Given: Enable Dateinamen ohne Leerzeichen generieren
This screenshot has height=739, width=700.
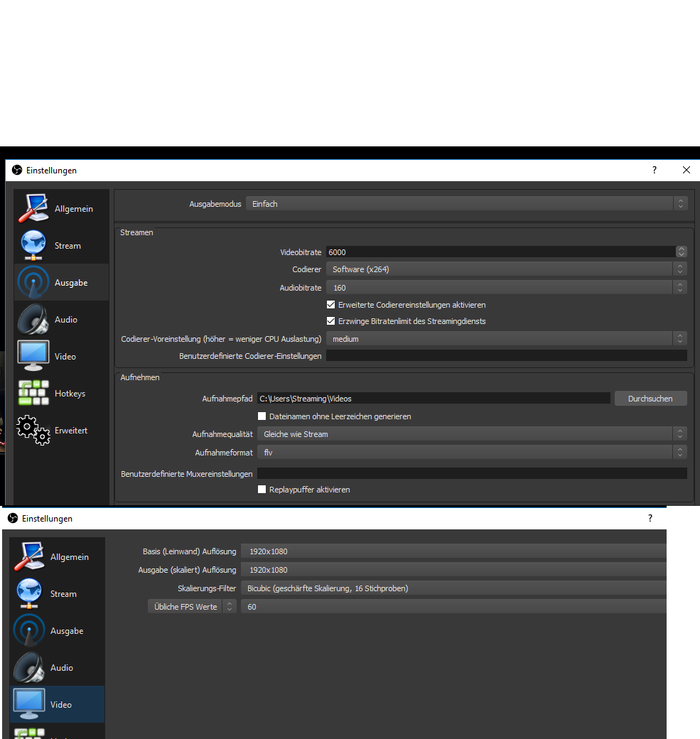Looking at the screenshot, I should [262, 416].
